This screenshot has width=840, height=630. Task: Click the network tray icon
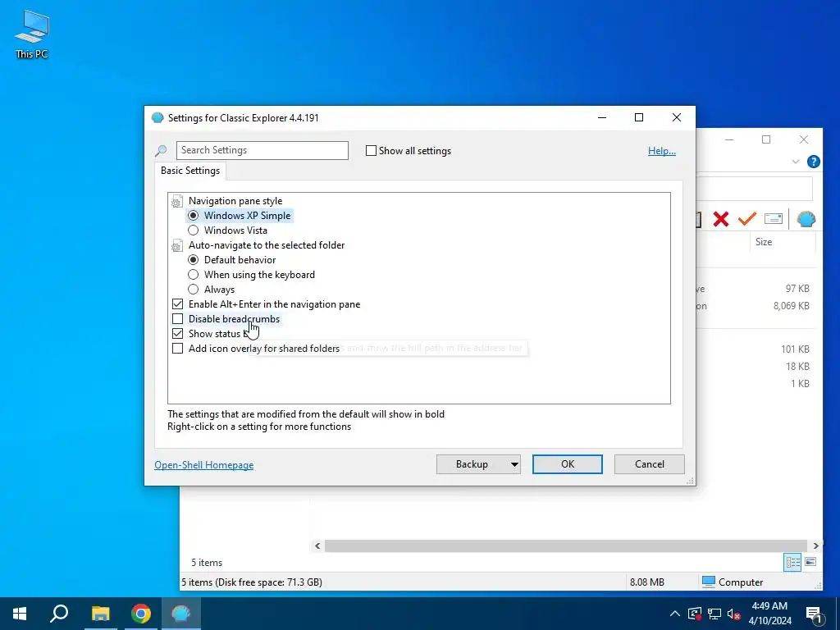(x=714, y=614)
